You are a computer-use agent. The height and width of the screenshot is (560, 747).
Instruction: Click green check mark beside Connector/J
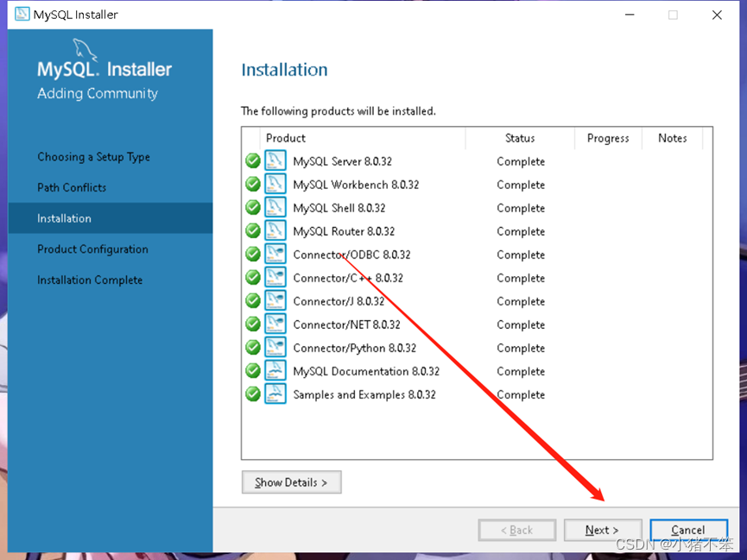(x=252, y=301)
